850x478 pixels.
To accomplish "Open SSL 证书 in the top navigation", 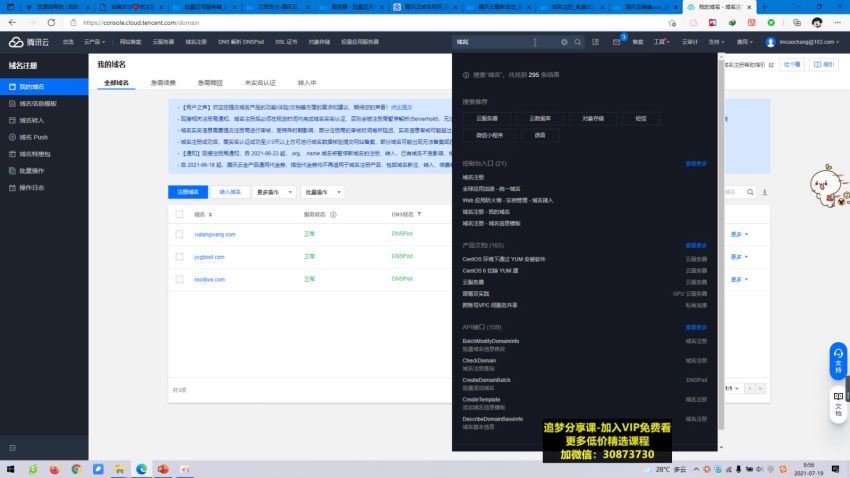I will coord(286,42).
